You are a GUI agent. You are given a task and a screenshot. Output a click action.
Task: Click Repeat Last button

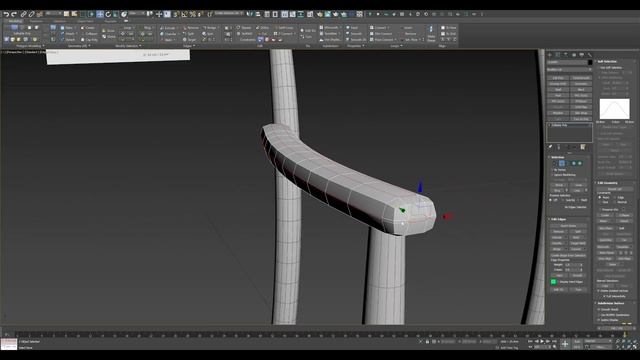pyautogui.click(x=615, y=189)
